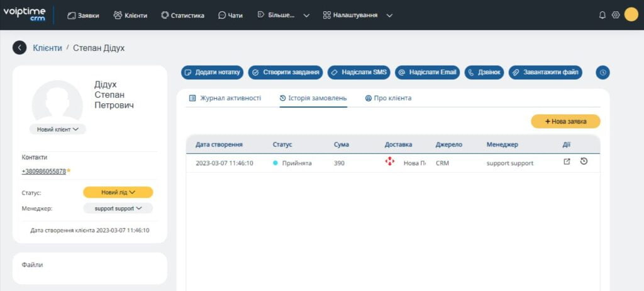The height and width of the screenshot is (291, 644).
Task: Click the Додати нотатку button
Action: point(213,72)
